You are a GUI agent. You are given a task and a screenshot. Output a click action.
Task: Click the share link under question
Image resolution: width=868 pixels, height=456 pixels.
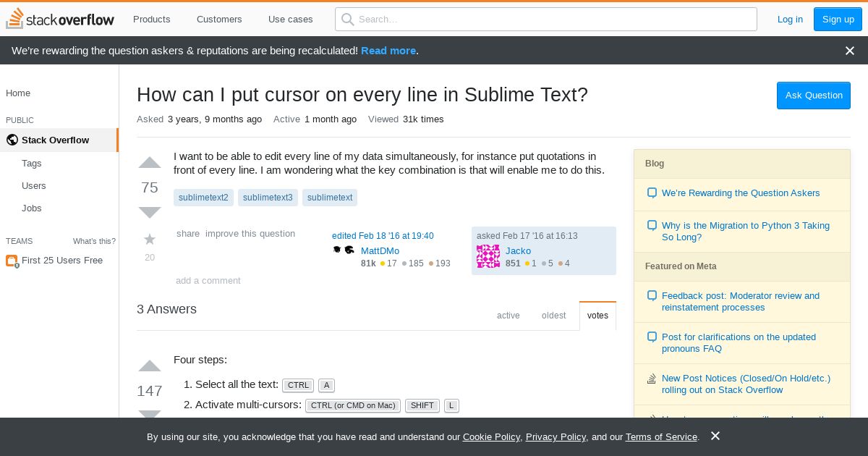click(188, 234)
